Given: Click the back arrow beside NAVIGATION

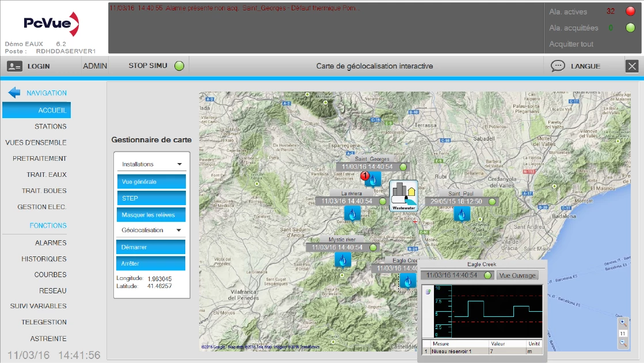Looking at the screenshot, I should (14, 93).
